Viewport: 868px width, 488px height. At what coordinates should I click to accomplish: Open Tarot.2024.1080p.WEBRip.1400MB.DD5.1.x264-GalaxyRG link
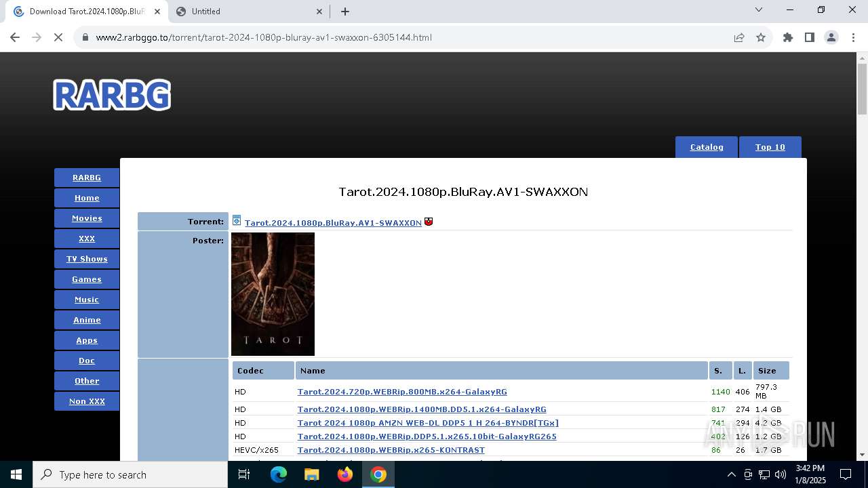click(x=422, y=409)
